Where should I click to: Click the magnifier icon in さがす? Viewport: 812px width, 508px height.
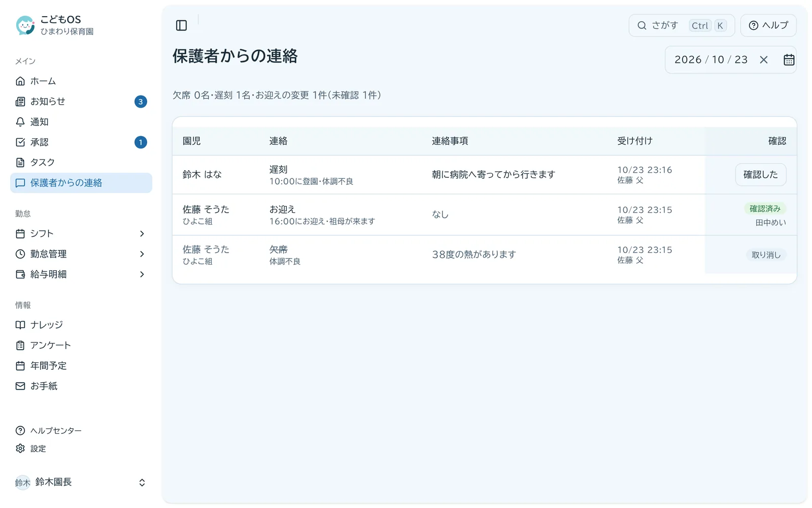(642, 25)
